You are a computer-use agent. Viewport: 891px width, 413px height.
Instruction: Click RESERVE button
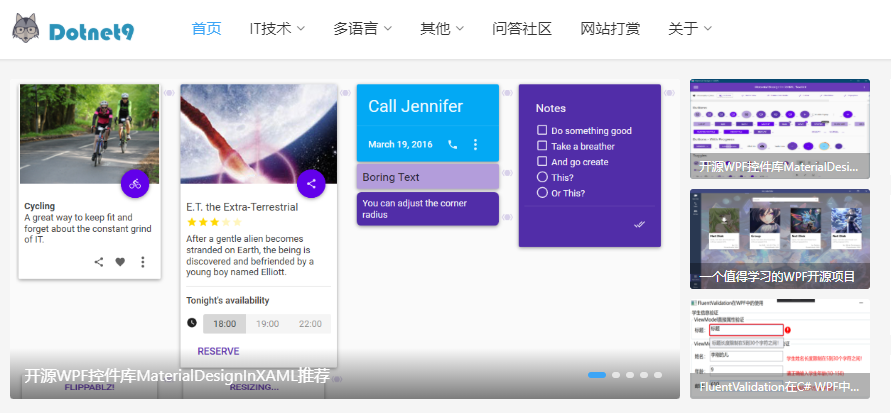coord(218,351)
